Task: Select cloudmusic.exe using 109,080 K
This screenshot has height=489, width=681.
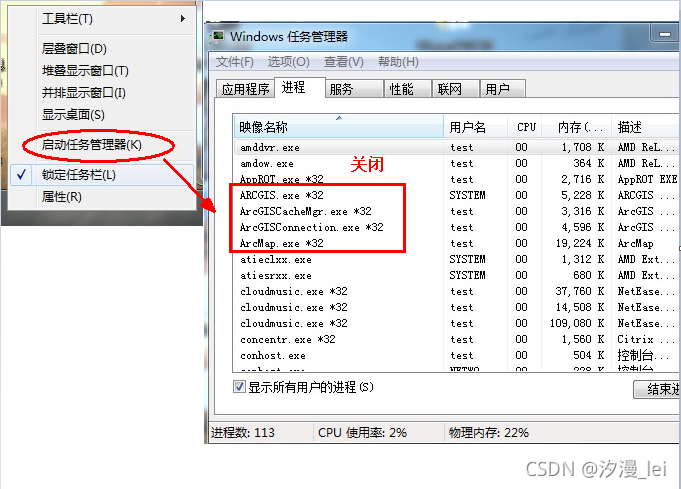Action: pos(456,323)
